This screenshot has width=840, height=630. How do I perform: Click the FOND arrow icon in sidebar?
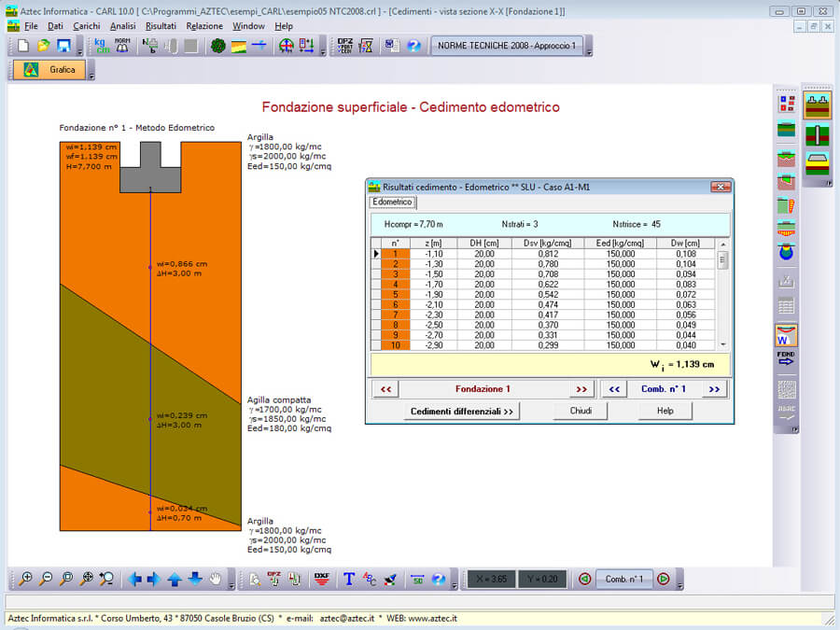[x=787, y=360]
